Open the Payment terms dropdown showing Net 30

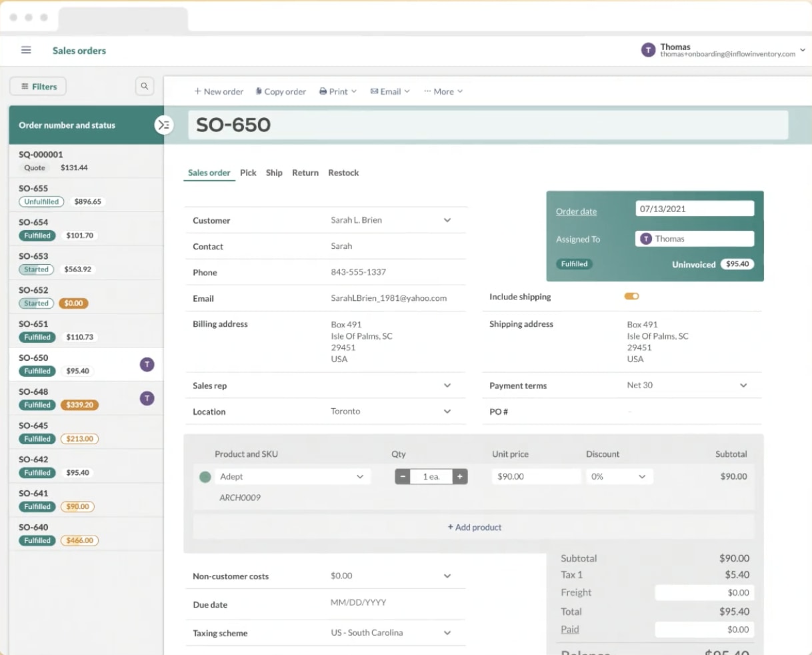pos(744,386)
